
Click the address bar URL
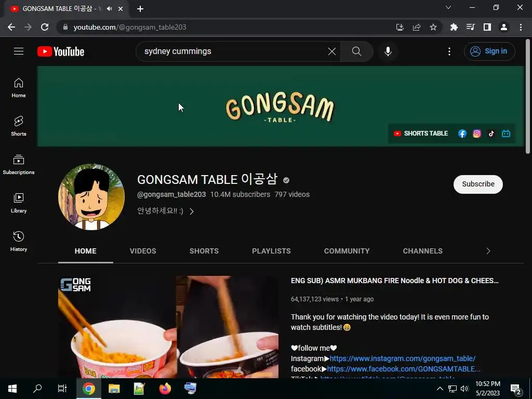point(129,27)
